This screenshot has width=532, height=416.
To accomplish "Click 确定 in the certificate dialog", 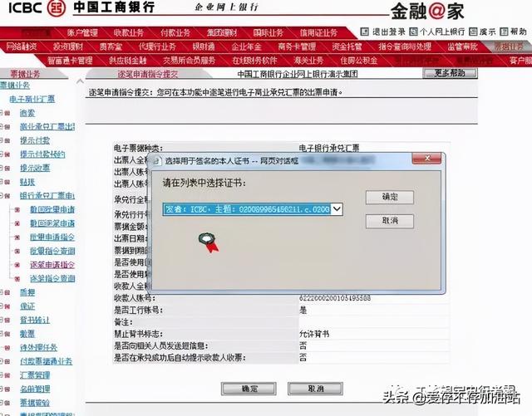I will pyautogui.click(x=390, y=197).
